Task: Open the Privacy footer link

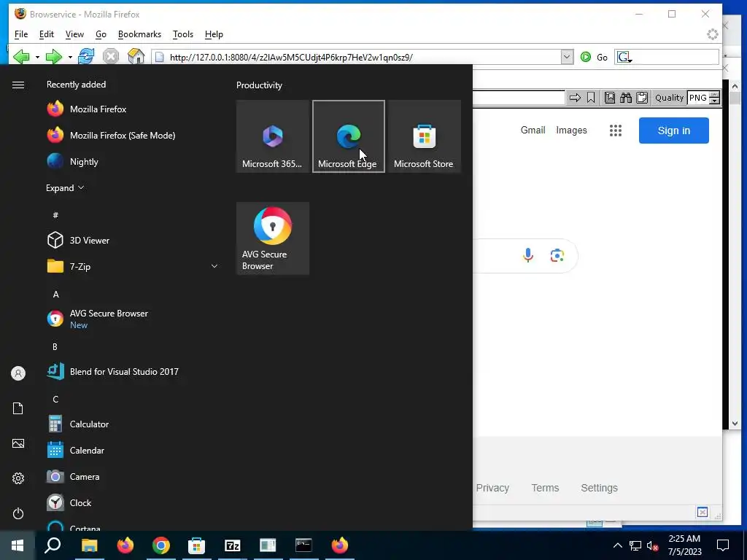Action: point(492,488)
